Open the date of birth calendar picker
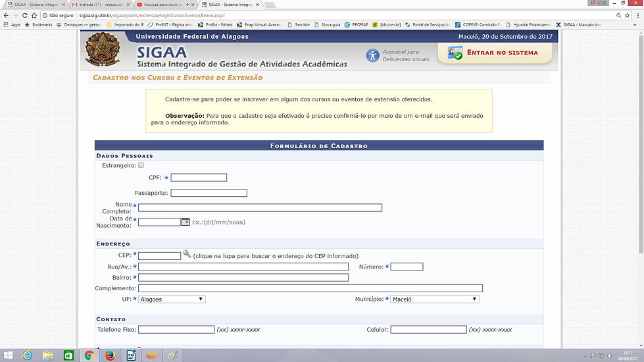Screen dimensions: 644x362 (x=186, y=222)
